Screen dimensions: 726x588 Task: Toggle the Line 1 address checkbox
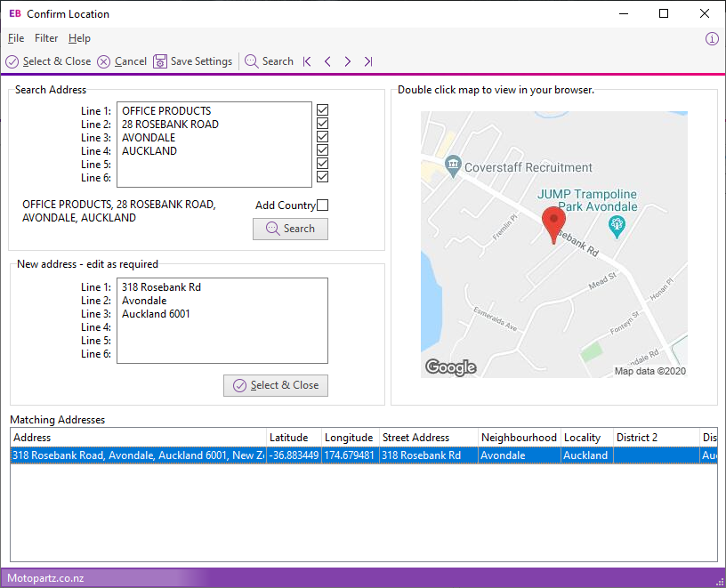click(x=321, y=110)
